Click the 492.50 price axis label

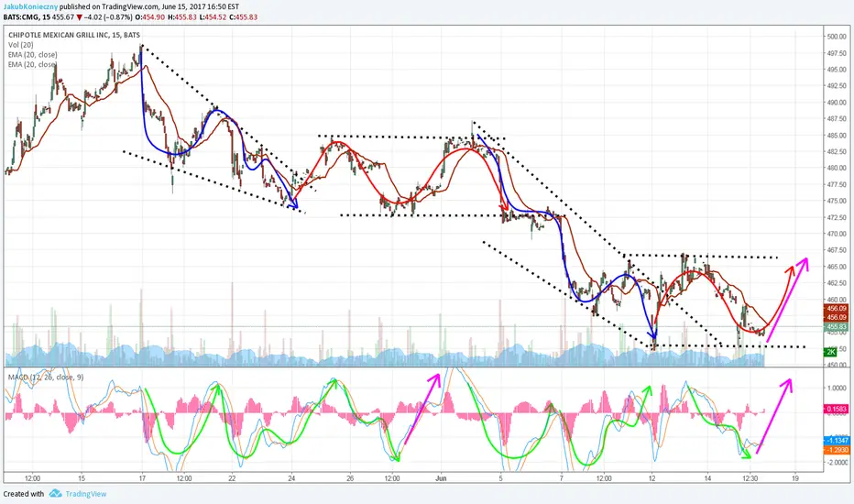click(836, 86)
